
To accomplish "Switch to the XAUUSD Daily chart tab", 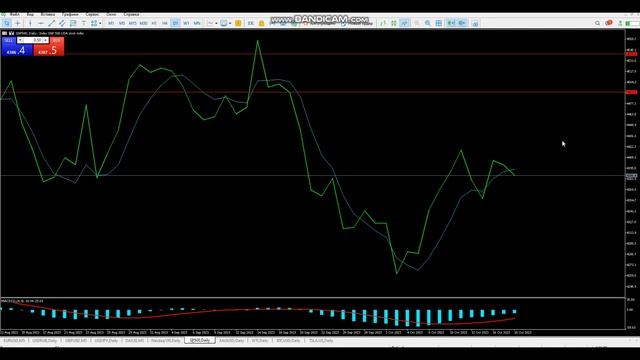I will 231,340.
